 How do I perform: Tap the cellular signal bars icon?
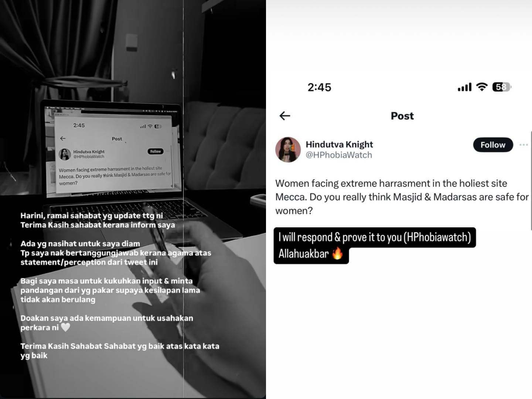[x=464, y=87]
